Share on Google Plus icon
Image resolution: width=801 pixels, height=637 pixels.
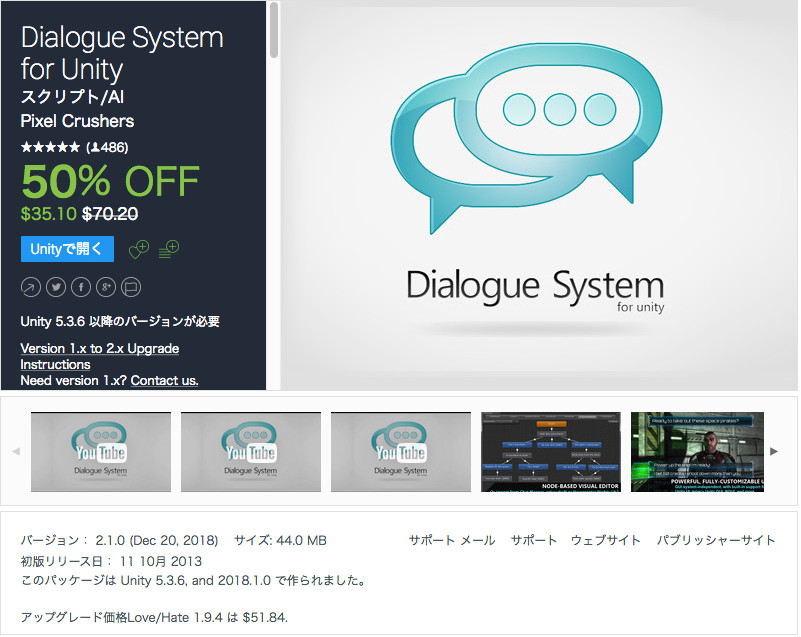(106, 287)
